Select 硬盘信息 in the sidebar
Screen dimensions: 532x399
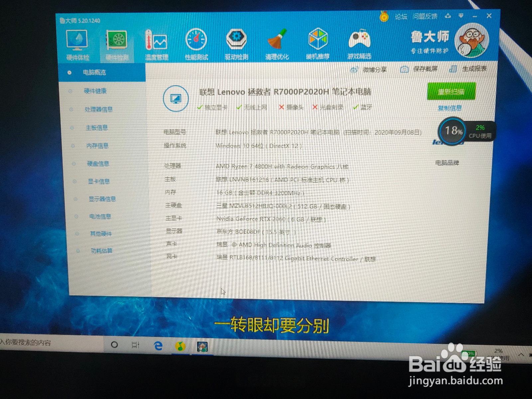[x=98, y=163]
